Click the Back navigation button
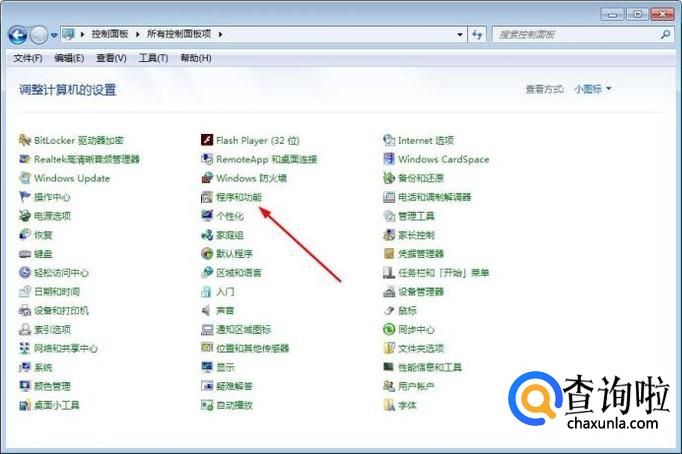The height and width of the screenshot is (454, 682). [18, 35]
